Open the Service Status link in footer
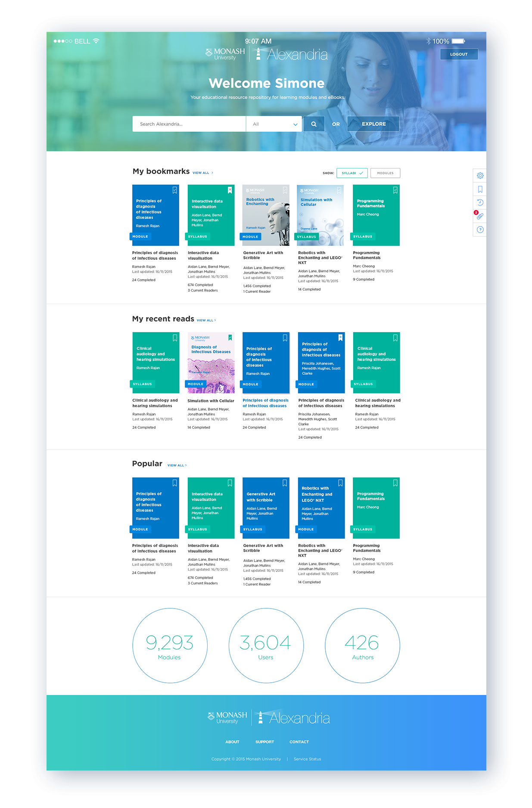Screen dimensions: 532x808 (307, 759)
